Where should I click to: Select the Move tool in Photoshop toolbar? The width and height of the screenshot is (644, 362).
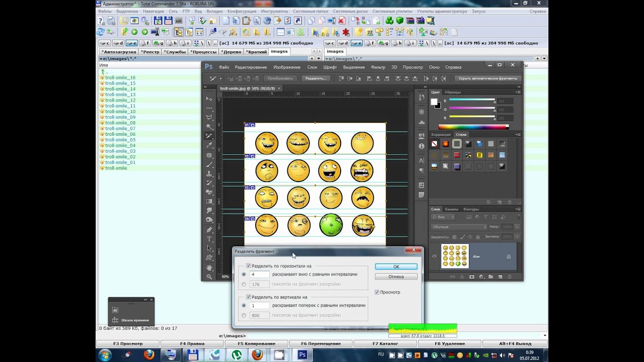click(209, 99)
